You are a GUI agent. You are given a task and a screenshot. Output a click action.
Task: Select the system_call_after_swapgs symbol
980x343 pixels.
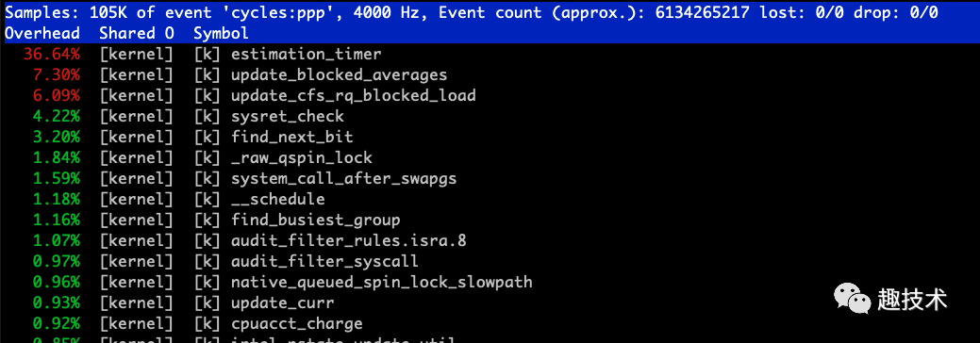(x=343, y=179)
